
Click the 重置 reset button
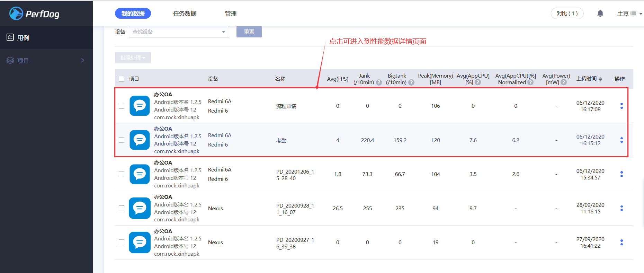tap(249, 32)
